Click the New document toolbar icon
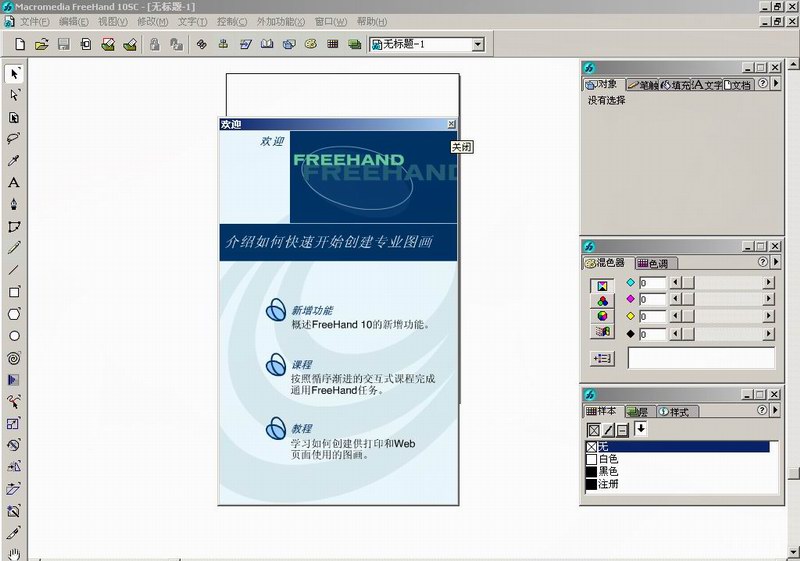The width and height of the screenshot is (800, 561). click(x=20, y=44)
